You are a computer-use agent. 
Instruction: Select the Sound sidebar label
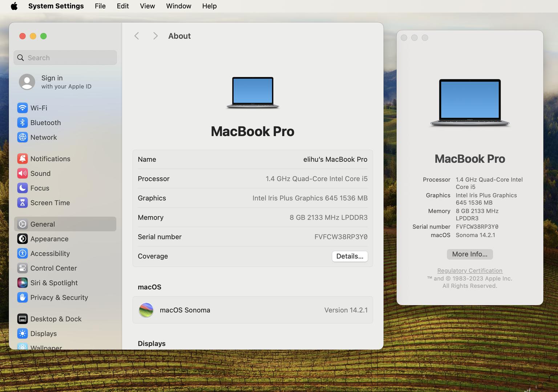click(41, 173)
